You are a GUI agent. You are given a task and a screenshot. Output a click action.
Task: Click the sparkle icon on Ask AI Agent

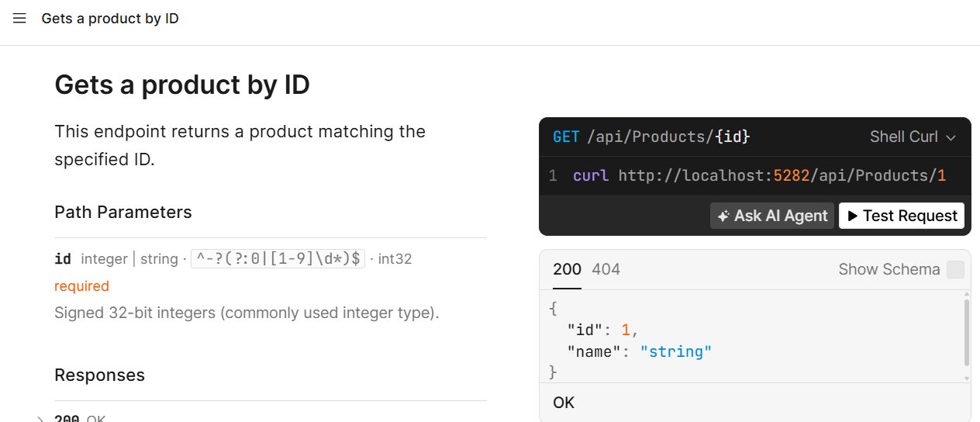pyautogui.click(x=723, y=216)
